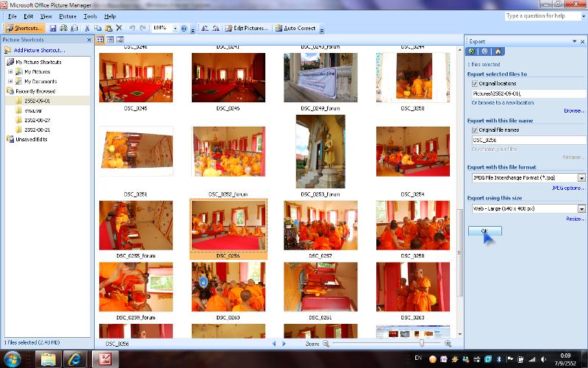Image resolution: width=588 pixels, height=368 pixels.
Task: Click the OK button in Export pane
Action: pos(484,231)
